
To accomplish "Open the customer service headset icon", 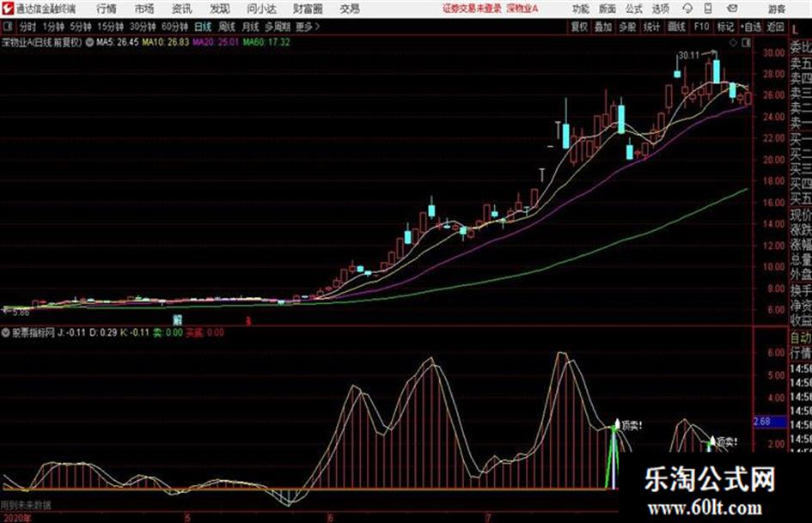I will 687,9.
